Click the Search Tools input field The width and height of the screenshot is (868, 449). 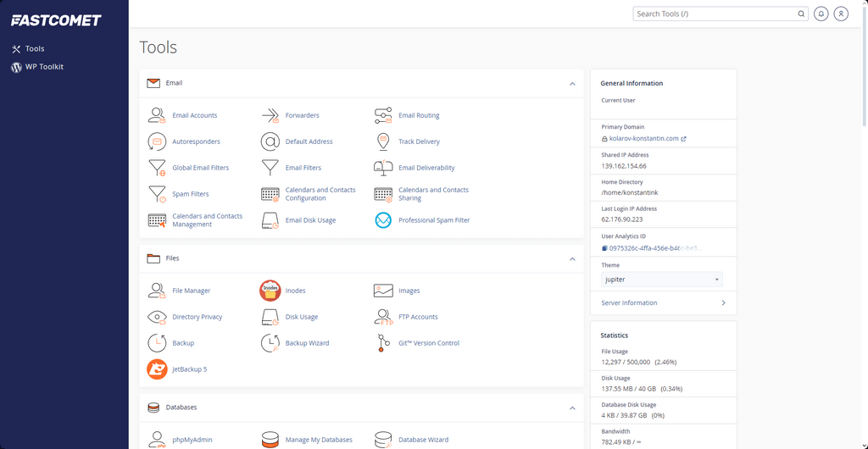(715, 14)
